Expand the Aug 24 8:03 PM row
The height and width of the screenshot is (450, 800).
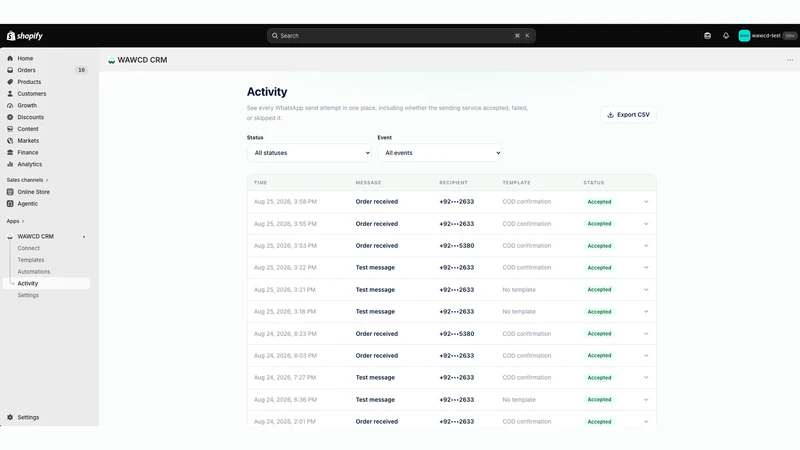[646, 356]
